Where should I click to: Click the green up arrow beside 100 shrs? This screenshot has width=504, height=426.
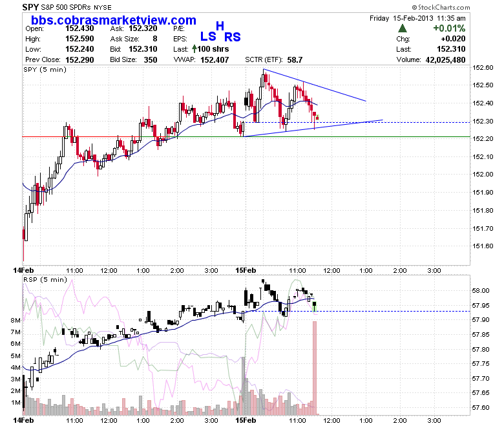[194, 49]
